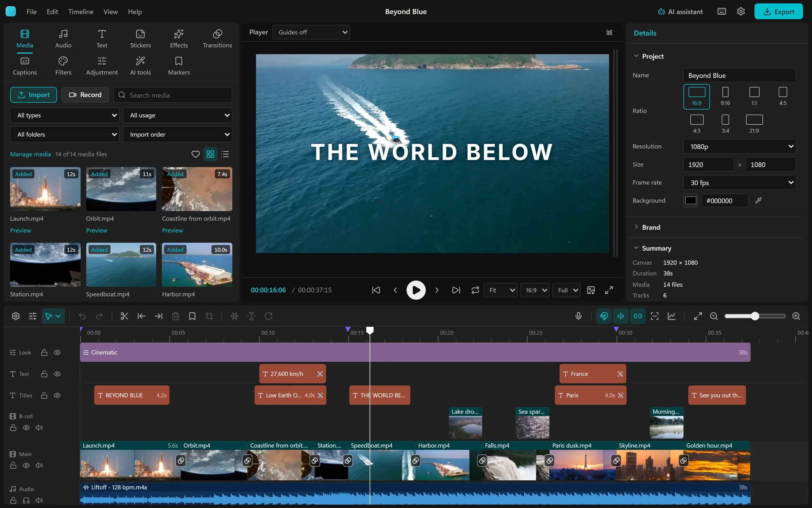Open the Timeline menu
812x508 pixels.
point(81,11)
